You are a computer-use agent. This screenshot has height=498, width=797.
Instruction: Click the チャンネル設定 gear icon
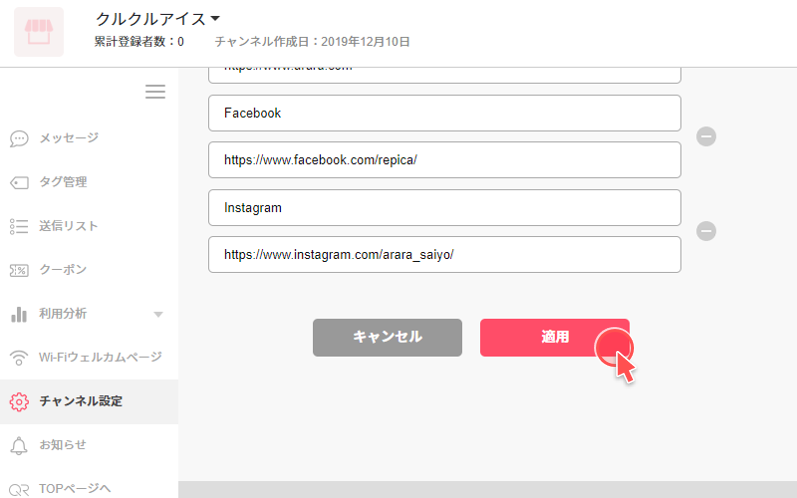(x=19, y=401)
